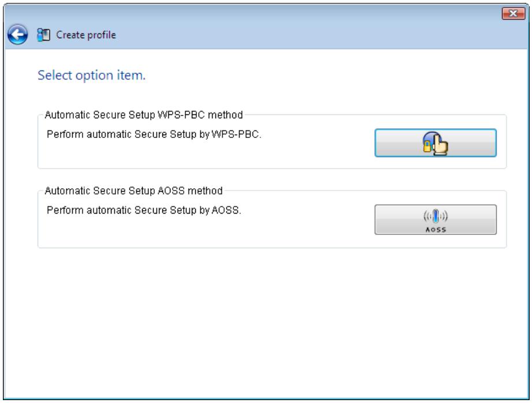Close the Create profile window

tap(514, 13)
